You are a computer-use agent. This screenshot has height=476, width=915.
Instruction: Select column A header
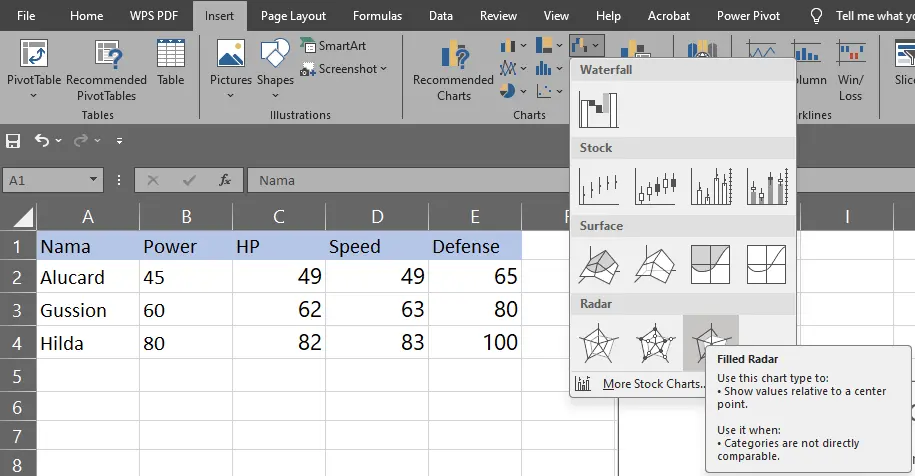(x=88, y=217)
